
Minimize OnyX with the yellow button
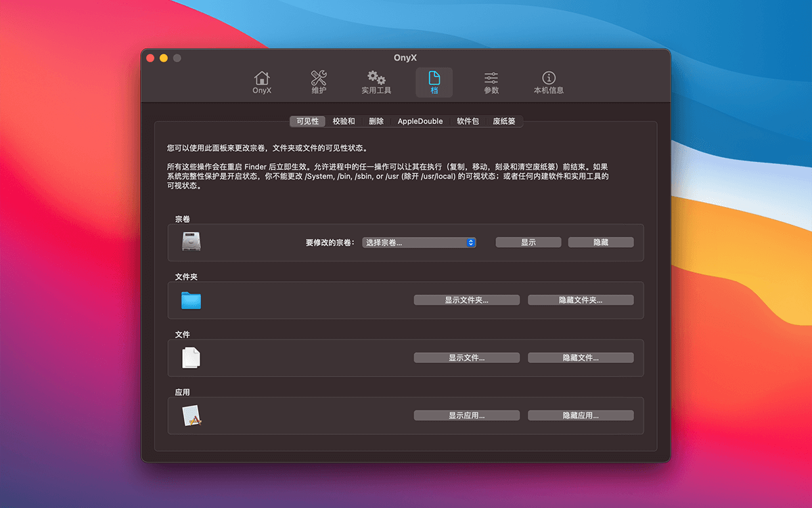164,58
